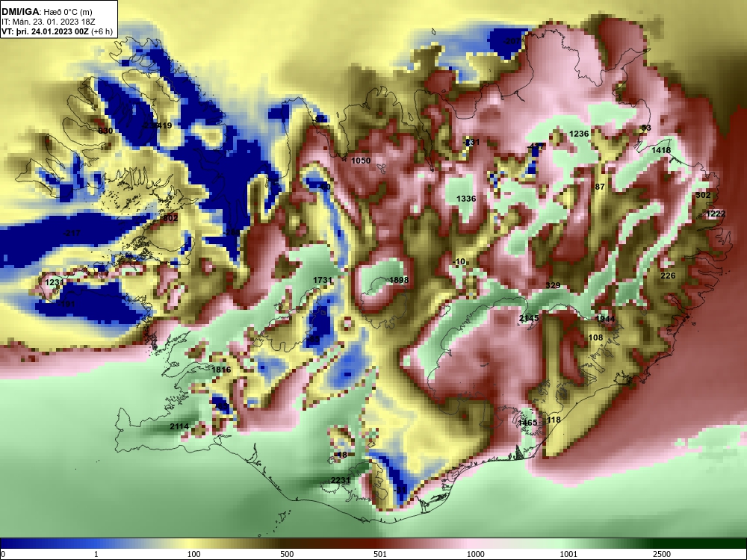Click the title text "DMI/IGA: Hæð 0°C (m)"
Image resolution: width=747 pixels, height=560 pixels.
(46, 12)
